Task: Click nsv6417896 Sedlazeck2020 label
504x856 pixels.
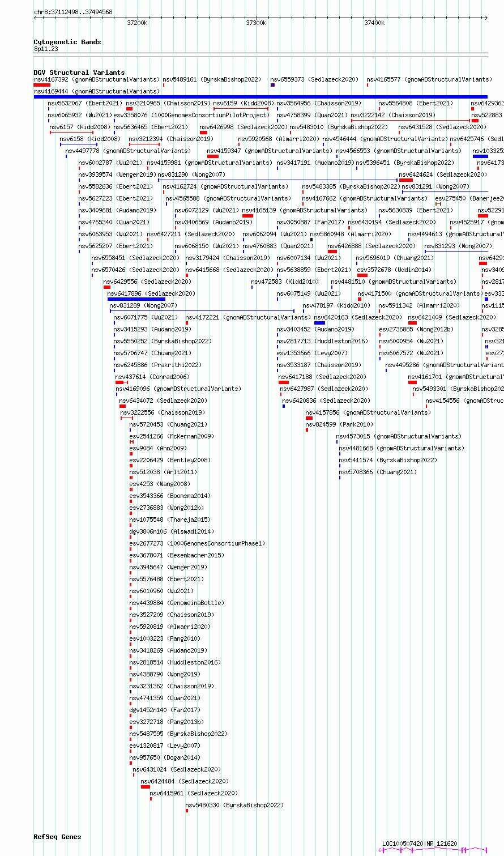Action: pyautogui.click(x=151, y=293)
